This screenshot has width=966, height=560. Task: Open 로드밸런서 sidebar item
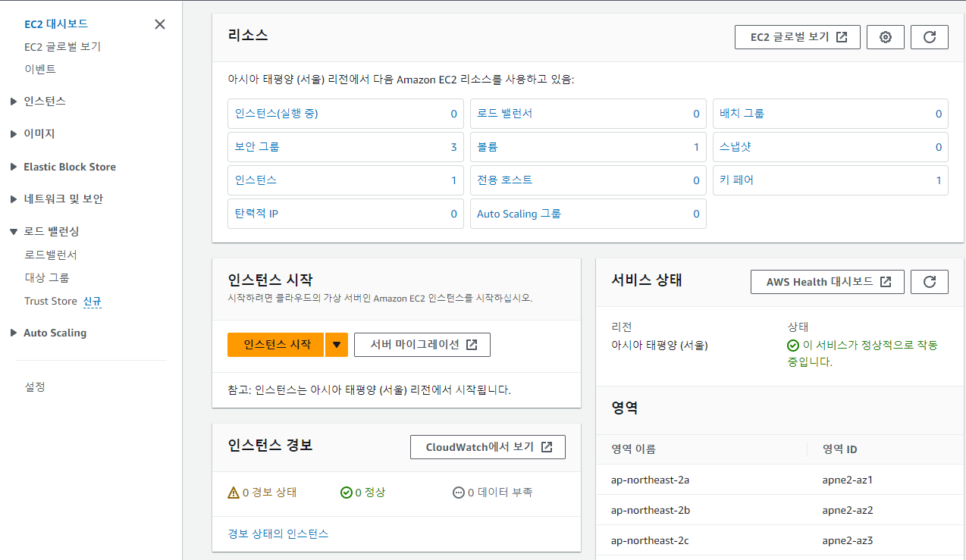click(x=51, y=255)
